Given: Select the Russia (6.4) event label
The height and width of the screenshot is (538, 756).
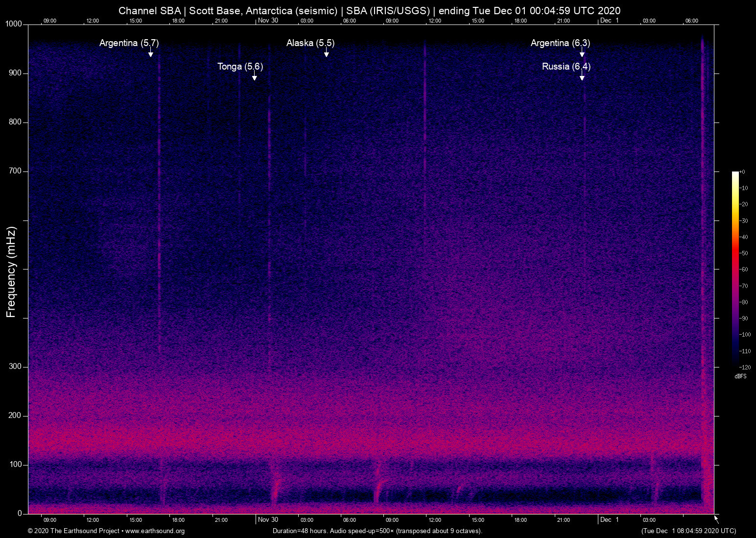Looking at the screenshot, I should click(566, 67).
